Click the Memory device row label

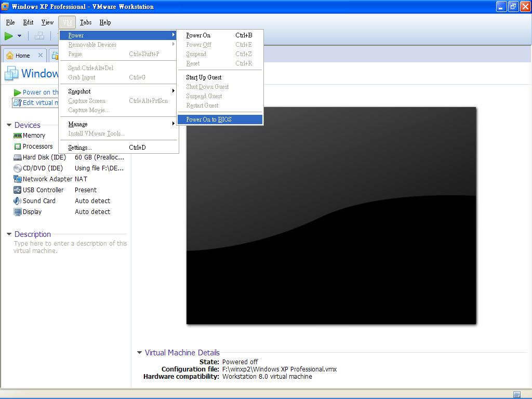pos(34,136)
